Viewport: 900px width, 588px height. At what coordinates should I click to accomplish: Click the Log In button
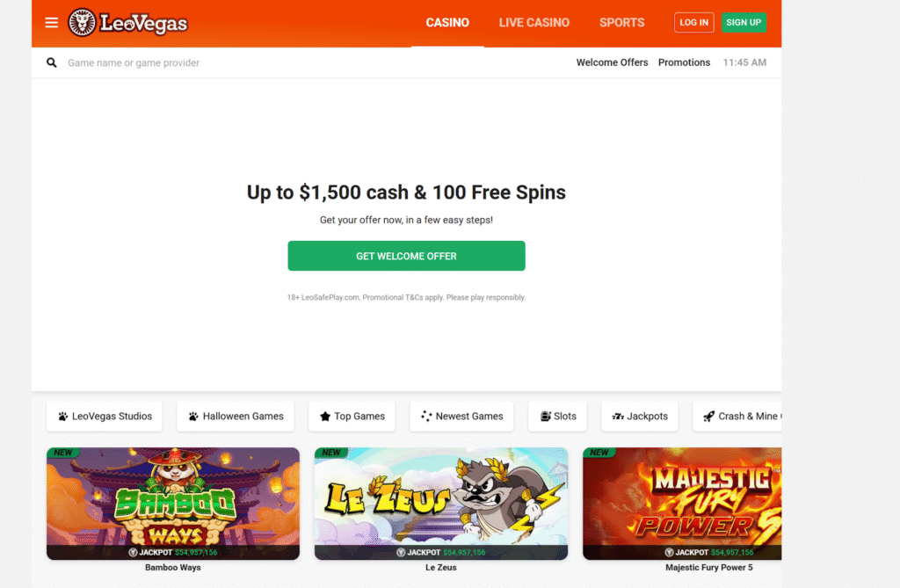[x=694, y=22]
